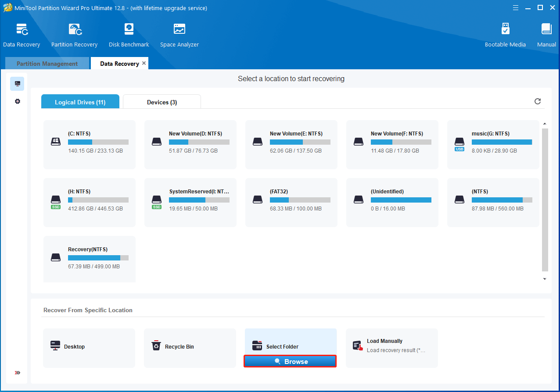Click the C: drive disk icon

click(x=56, y=142)
